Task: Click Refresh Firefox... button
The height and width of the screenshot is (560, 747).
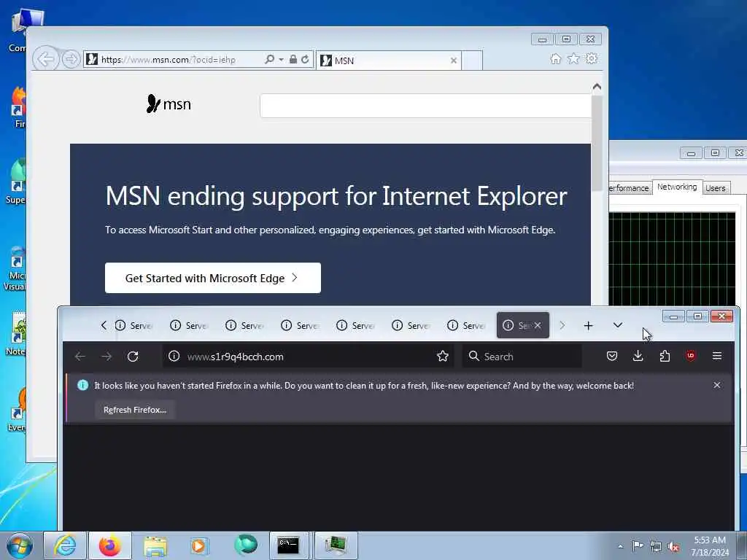Action: pyautogui.click(x=135, y=410)
